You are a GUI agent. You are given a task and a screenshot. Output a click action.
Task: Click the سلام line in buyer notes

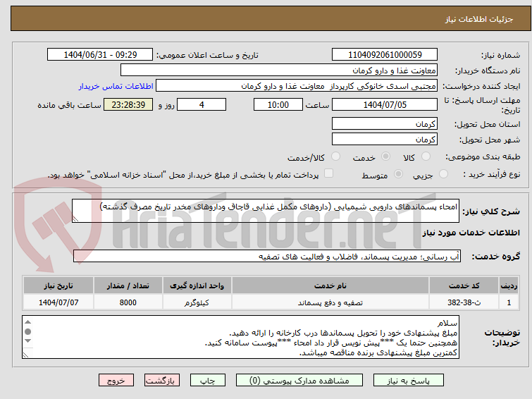pyautogui.click(x=447, y=323)
